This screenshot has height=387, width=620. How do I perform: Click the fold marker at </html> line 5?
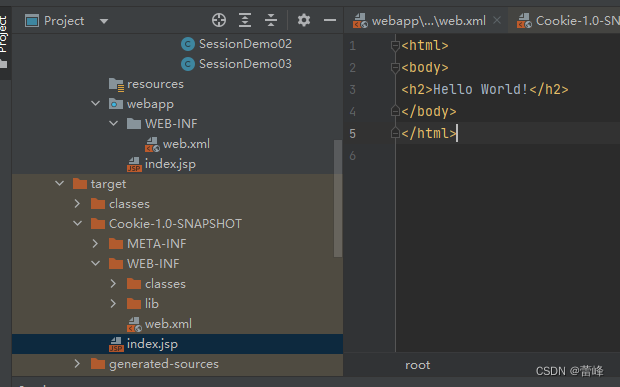395,133
